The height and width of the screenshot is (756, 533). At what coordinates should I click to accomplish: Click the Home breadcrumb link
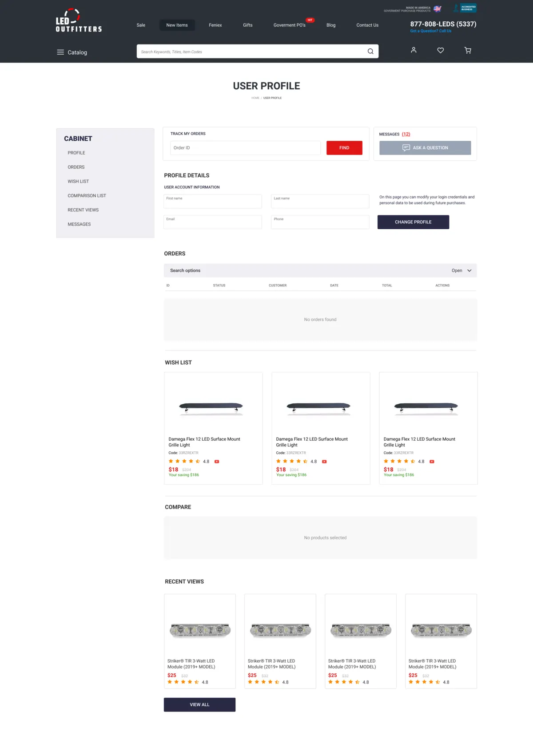255,98
